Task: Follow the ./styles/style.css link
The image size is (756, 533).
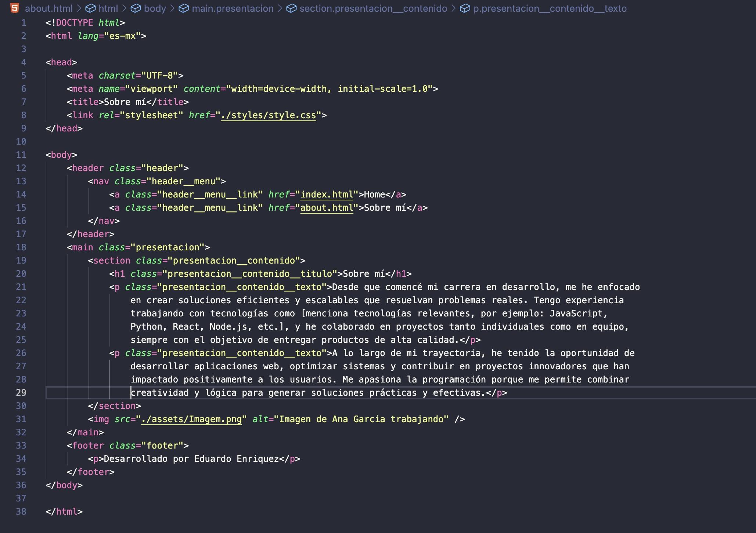Action: click(x=268, y=115)
